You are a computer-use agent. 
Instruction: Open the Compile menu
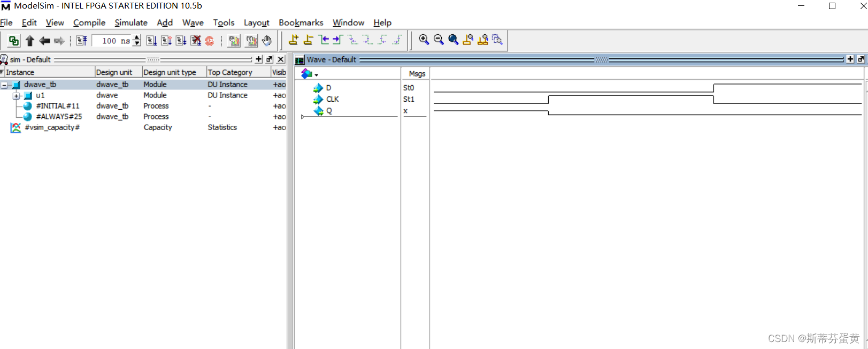[89, 22]
